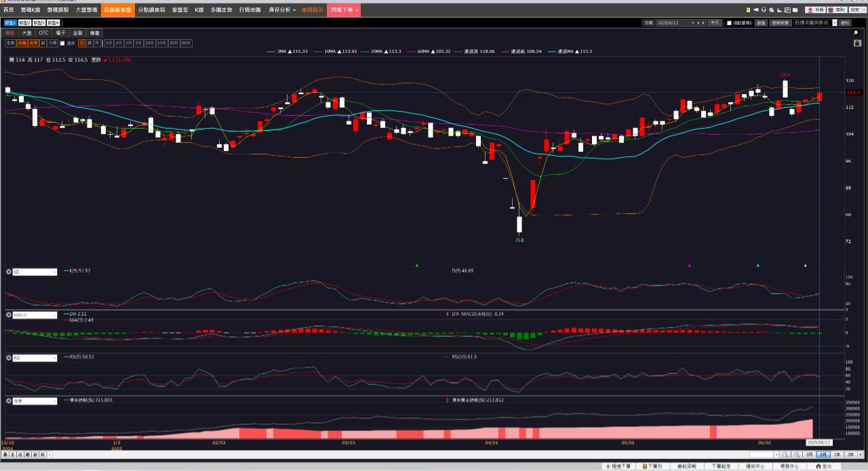Image resolution: width=868 pixels, height=471 pixels.
Task: Select the 3月 time range
Action: [x=809, y=455]
